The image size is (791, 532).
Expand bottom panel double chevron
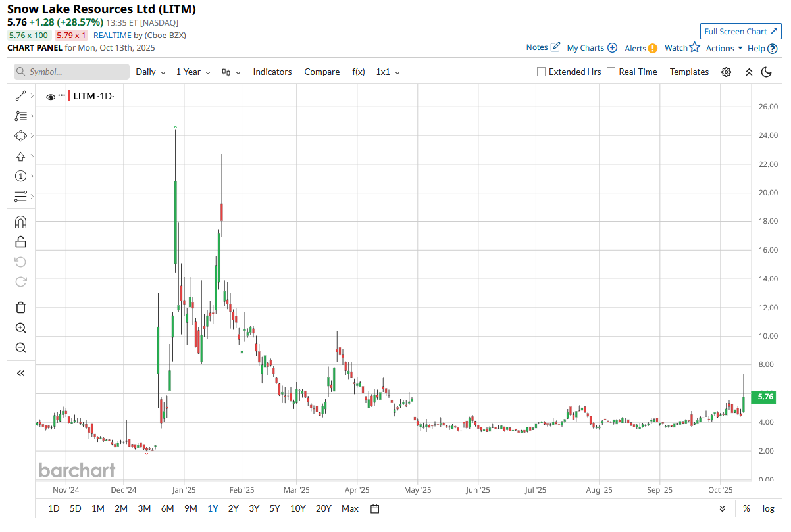tap(723, 508)
